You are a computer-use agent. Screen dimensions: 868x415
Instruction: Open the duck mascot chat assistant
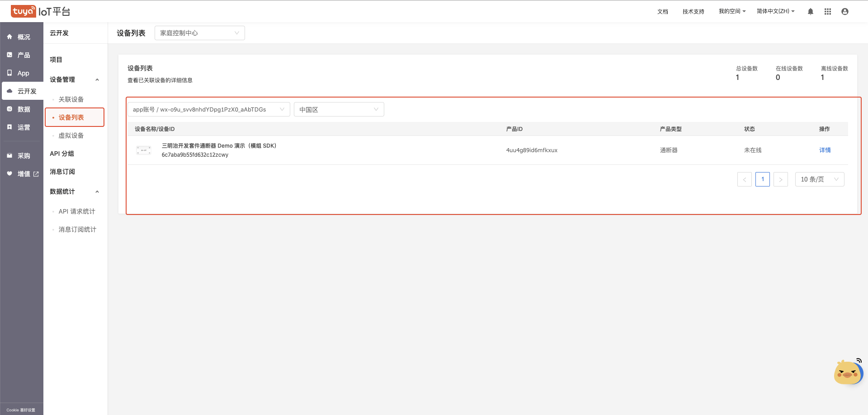[848, 372]
